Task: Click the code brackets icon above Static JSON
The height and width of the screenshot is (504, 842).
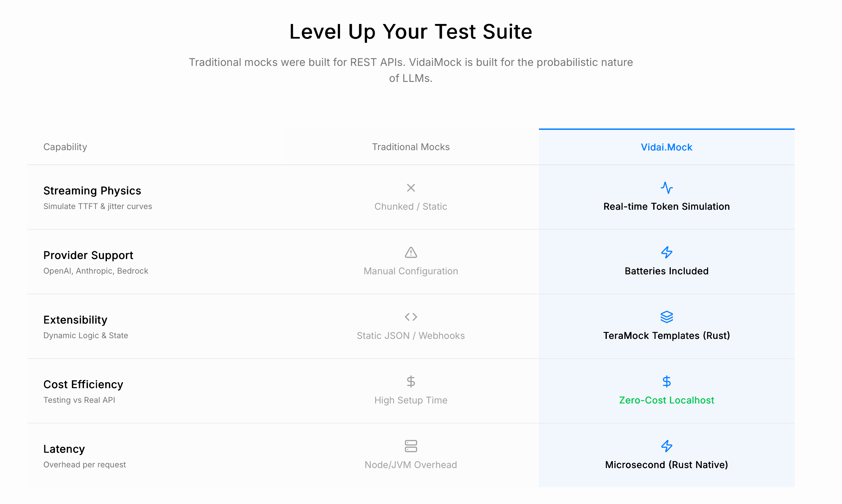Action: [410, 317]
